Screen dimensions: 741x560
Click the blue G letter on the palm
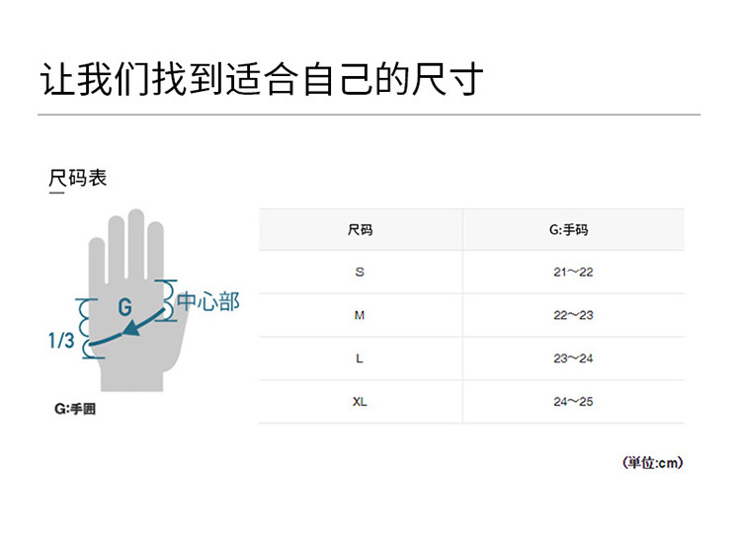[124, 307]
